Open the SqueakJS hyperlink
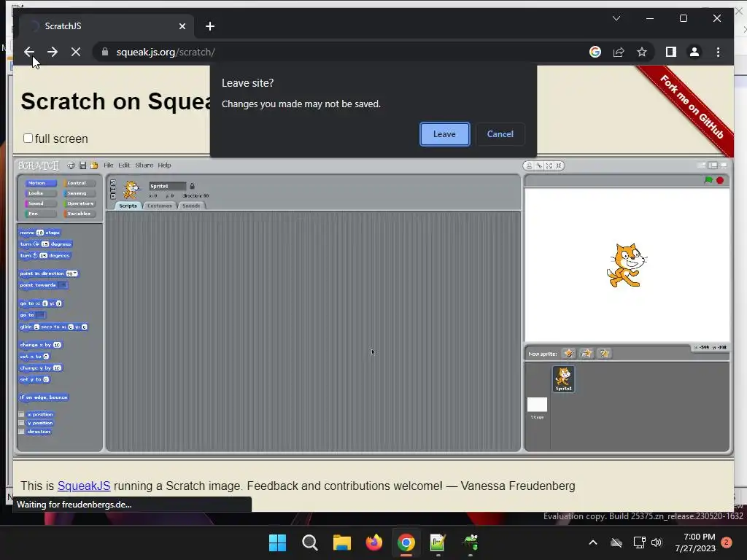Image resolution: width=747 pixels, height=560 pixels. [84, 486]
